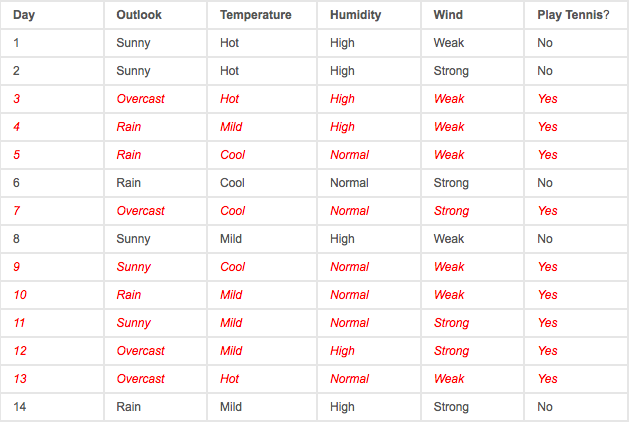
Task: Click the Temperature column header
Action: 262,15
